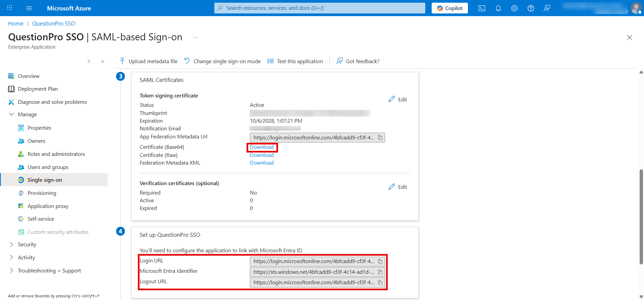
Task: Open the notifications bell
Action: [x=498, y=8]
